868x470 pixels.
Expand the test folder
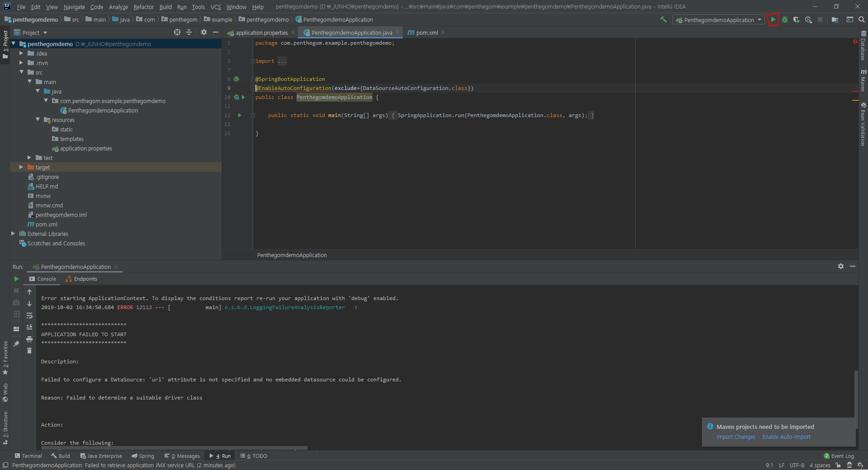(x=29, y=158)
